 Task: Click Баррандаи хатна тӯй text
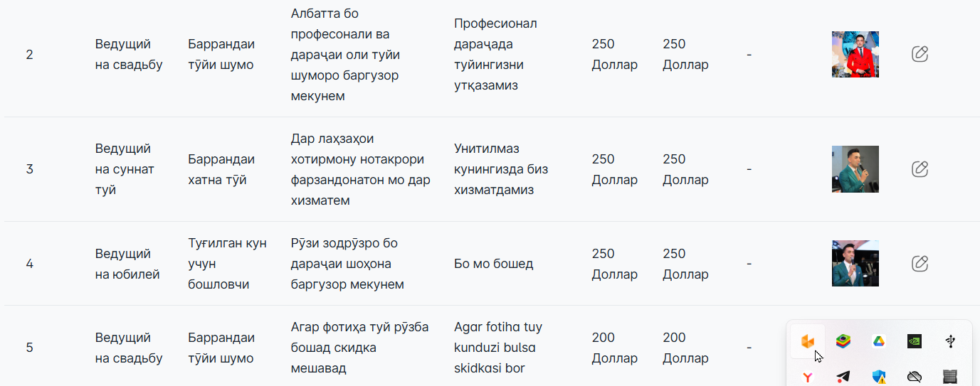click(x=221, y=169)
